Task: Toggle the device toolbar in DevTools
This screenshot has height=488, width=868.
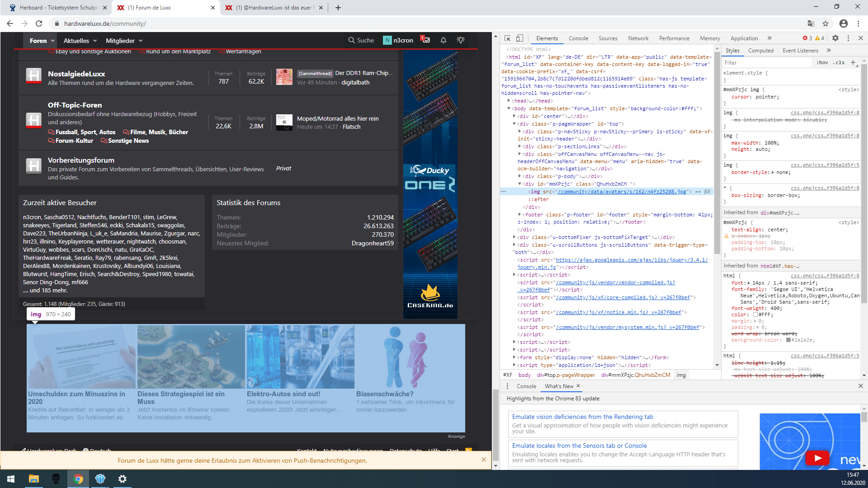Action: coord(519,38)
